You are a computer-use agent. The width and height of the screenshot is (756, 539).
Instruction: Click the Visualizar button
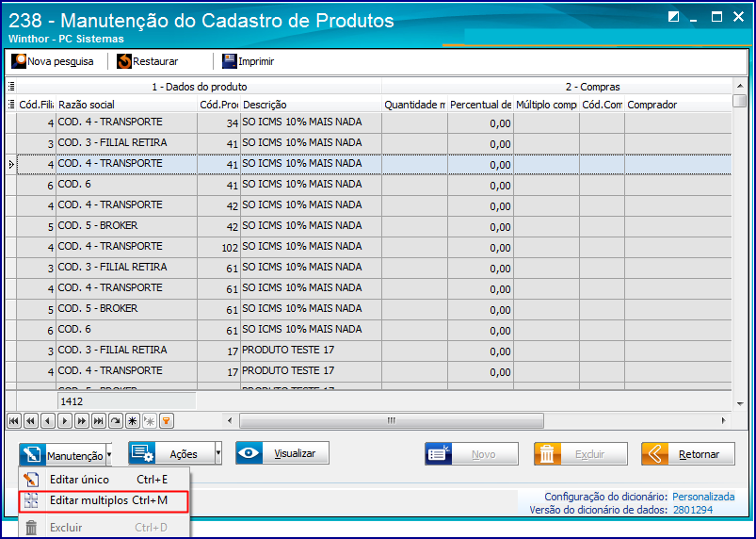point(282,453)
